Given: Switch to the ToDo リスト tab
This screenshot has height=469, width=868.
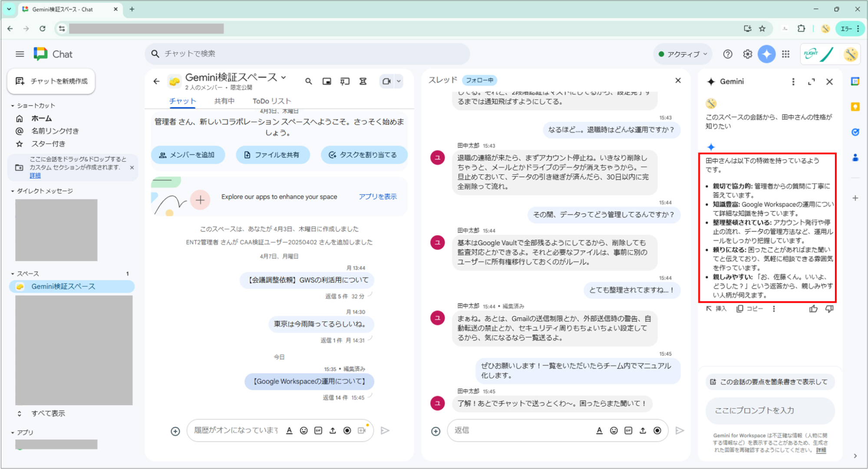Looking at the screenshot, I should pos(272,101).
